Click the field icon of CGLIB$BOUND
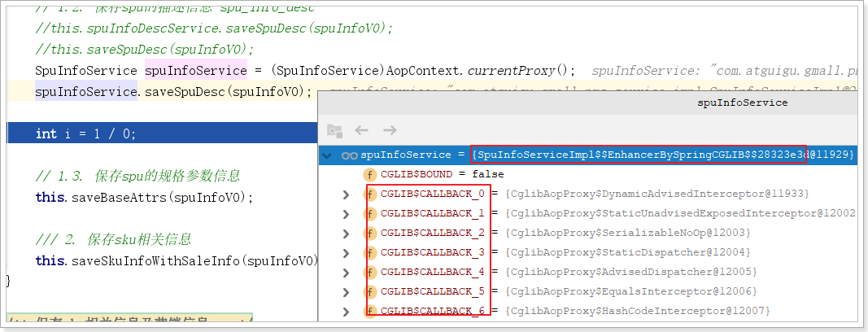Screen dimensions: 868x332 coord(370,174)
